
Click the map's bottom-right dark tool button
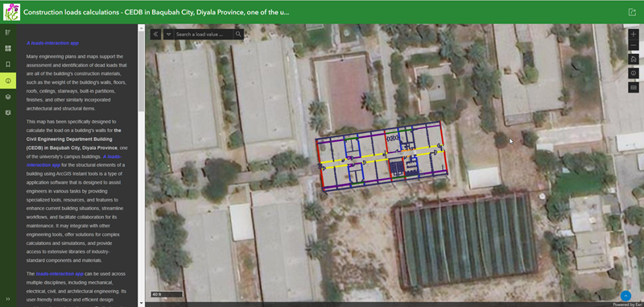click(634, 87)
